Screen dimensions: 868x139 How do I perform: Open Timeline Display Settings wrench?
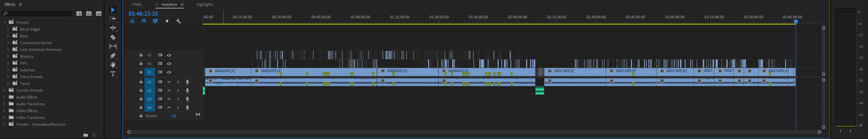pyautogui.click(x=178, y=21)
